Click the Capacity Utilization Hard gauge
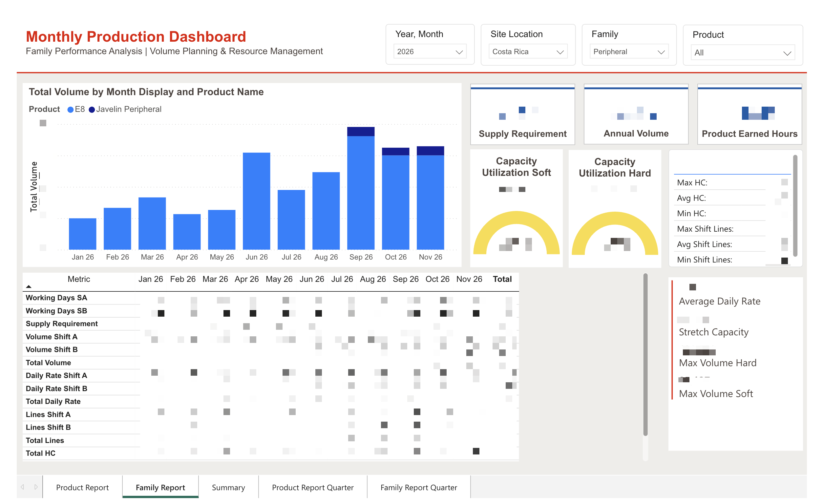Image resolution: width=823 pixels, height=504 pixels. [x=615, y=233]
